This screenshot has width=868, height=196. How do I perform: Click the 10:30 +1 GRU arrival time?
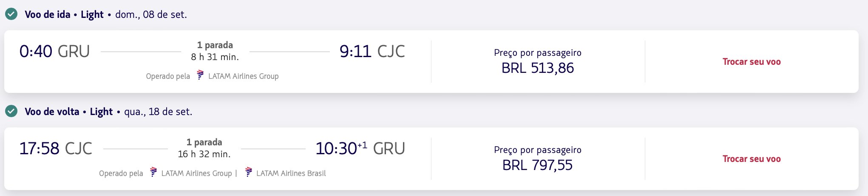click(360, 149)
